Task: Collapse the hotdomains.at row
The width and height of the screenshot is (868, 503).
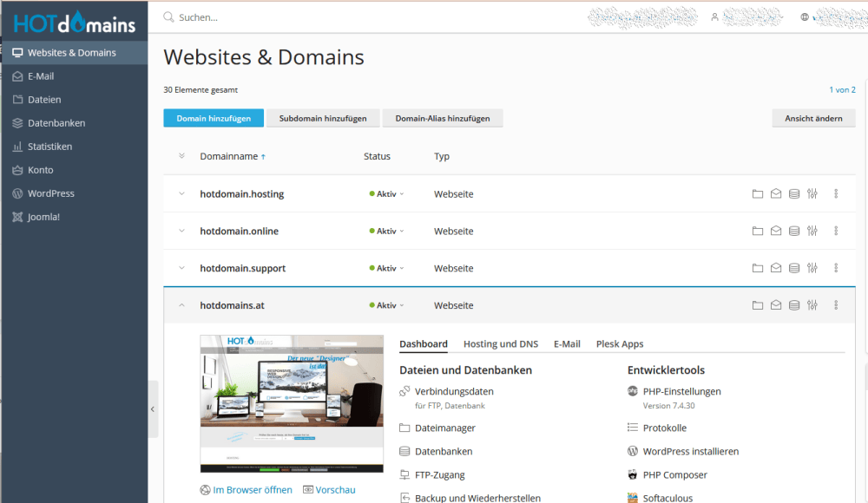Action: click(181, 305)
